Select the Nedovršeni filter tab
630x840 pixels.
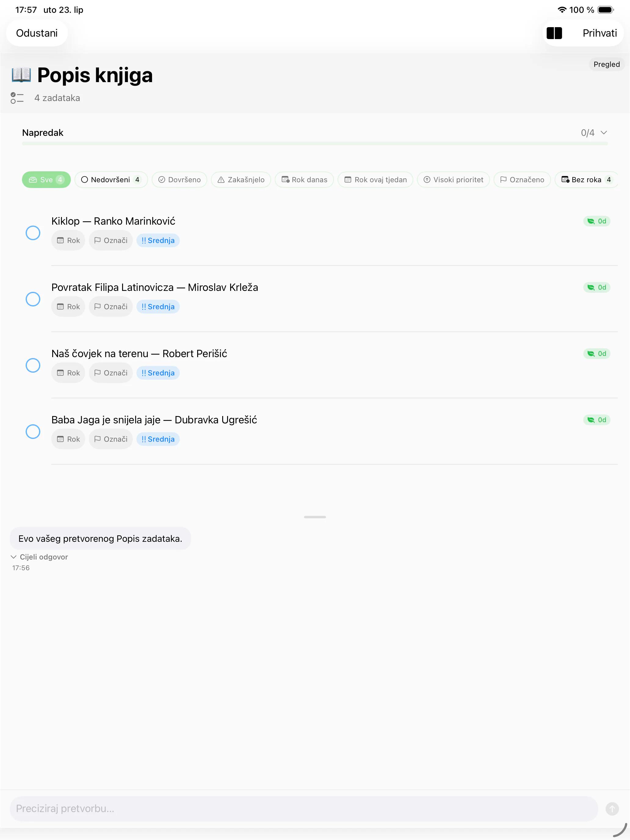111,179
